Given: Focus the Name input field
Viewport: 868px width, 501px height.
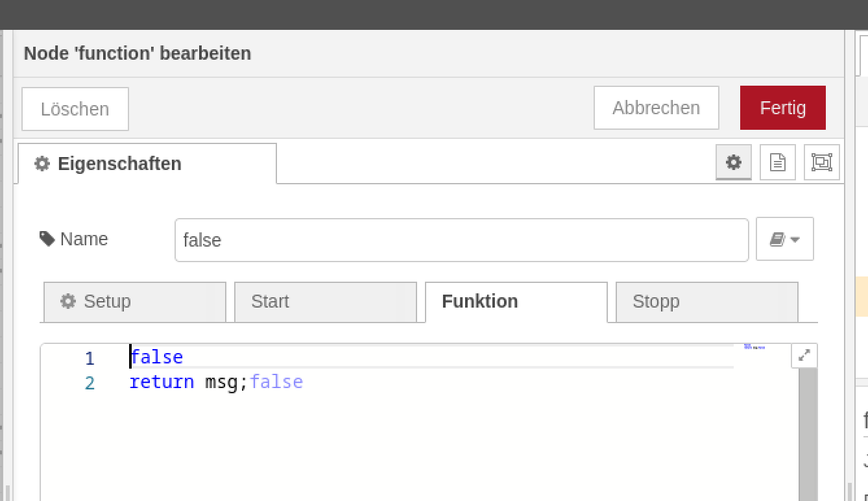Looking at the screenshot, I should [461, 240].
